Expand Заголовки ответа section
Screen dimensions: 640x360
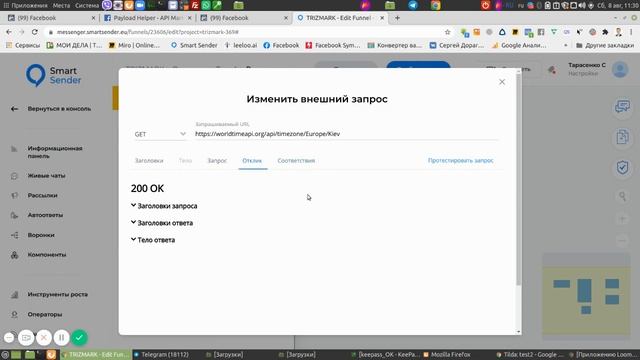[162, 223]
